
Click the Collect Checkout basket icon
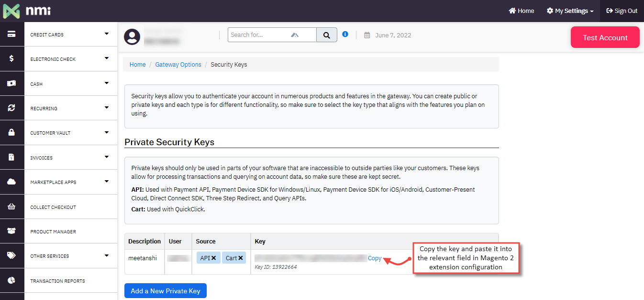pyautogui.click(x=12, y=207)
